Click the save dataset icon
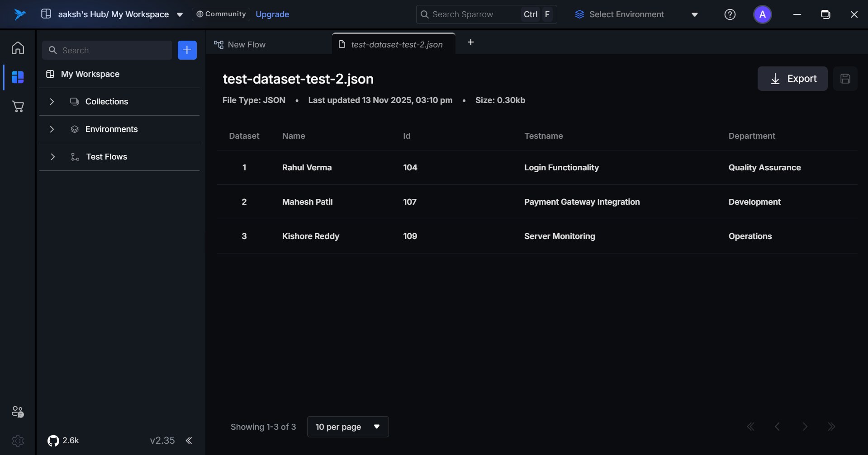This screenshot has height=455, width=868. click(x=845, y=79)
